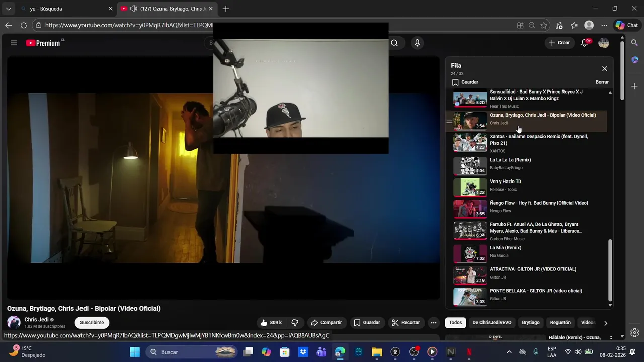
Task: Open YouTube notifications bell
Action: tap(585, 43)
